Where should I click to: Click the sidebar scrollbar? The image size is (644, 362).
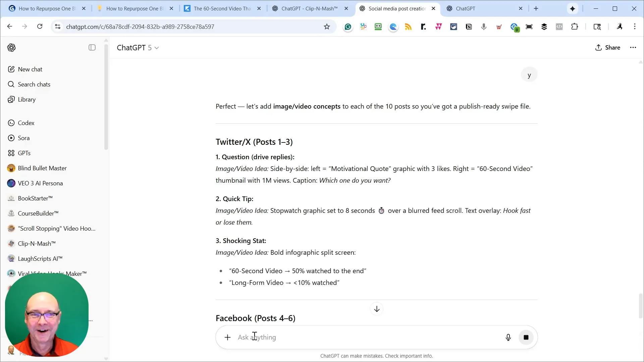(x=106, y=97)
